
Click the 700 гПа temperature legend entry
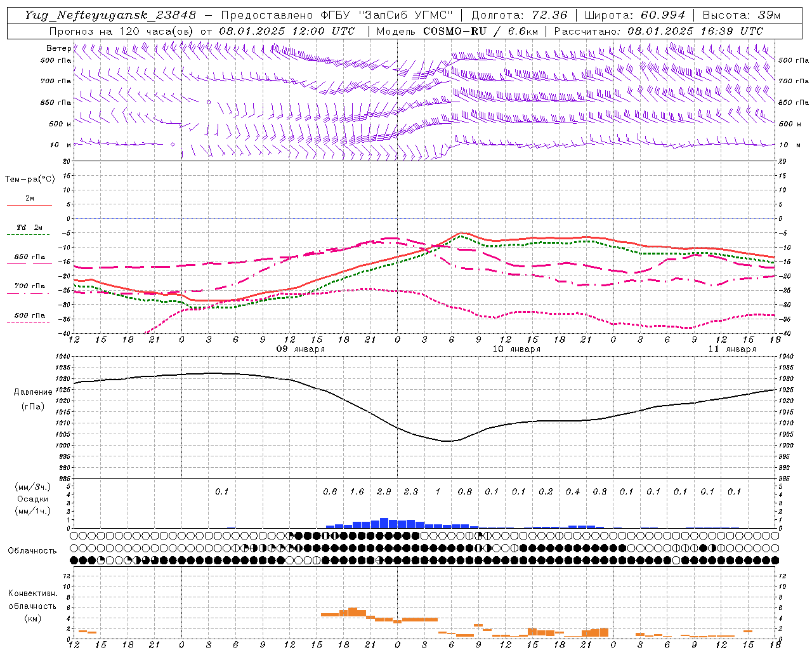tap(29, 286)
